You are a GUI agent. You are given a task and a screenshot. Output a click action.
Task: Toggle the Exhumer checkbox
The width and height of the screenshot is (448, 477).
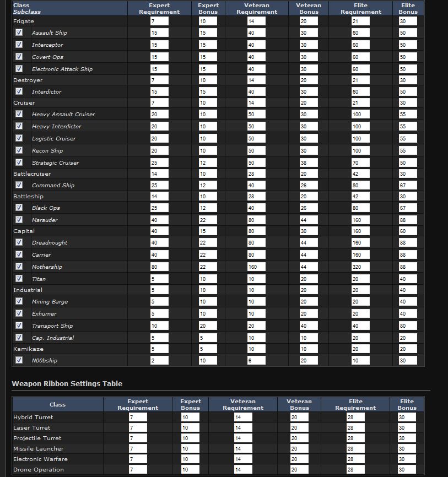(x=19, y=313)
